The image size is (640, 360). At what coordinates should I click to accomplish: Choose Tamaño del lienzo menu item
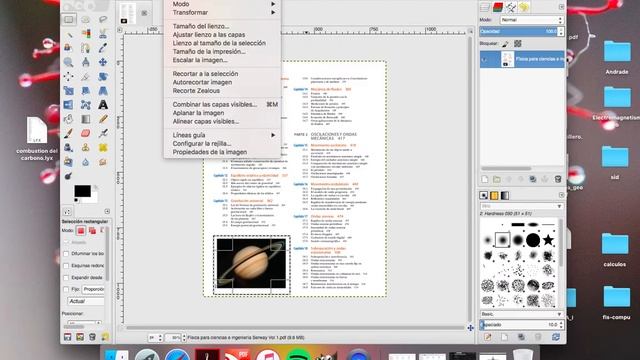tap(200, 26)
